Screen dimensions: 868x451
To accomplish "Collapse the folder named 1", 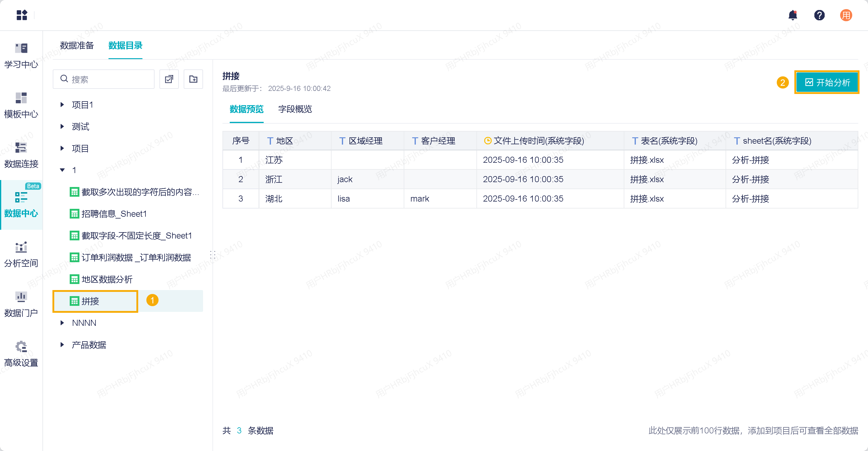I will click(62, 170).
